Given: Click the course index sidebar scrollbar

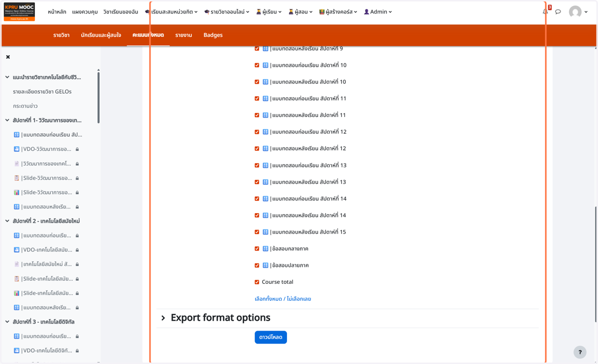Looking at the screenshot, I should click(98, 97).
